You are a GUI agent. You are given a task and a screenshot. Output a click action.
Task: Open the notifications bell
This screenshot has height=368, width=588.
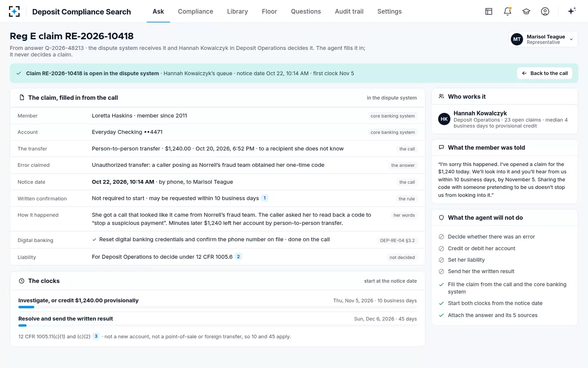pyautogui.click(x=508, y=11)
